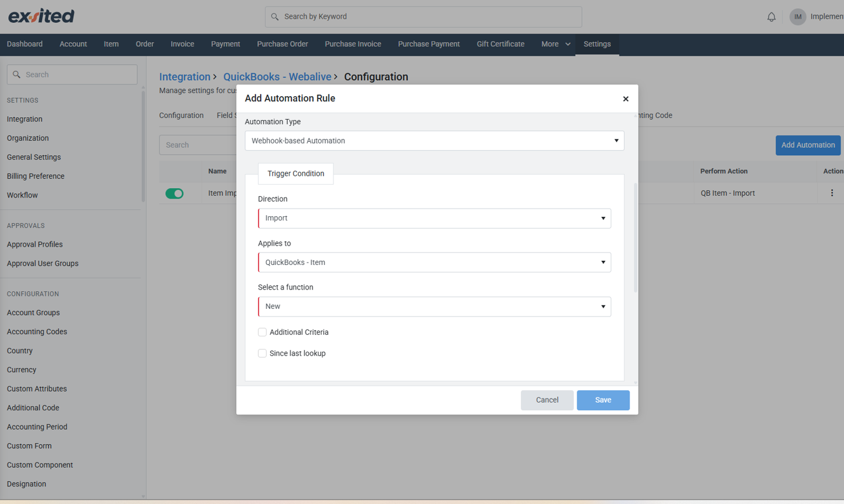Click the Cancel button

pyautogui.click(x=547, y=400)
